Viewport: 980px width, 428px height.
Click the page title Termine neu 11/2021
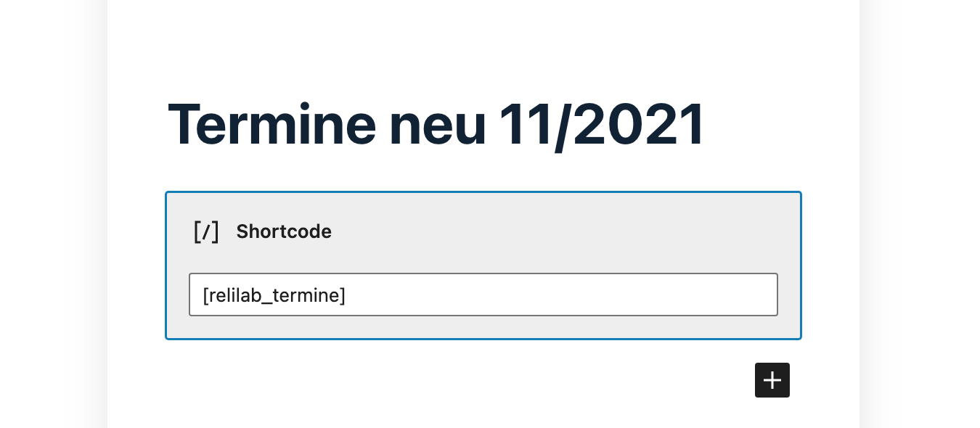pos(436,125)
